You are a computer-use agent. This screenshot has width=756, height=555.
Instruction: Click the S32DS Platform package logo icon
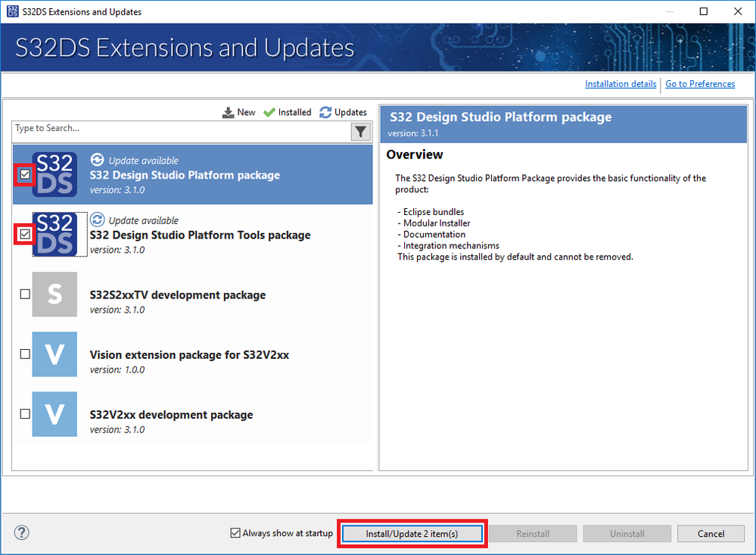pos(55,175)
